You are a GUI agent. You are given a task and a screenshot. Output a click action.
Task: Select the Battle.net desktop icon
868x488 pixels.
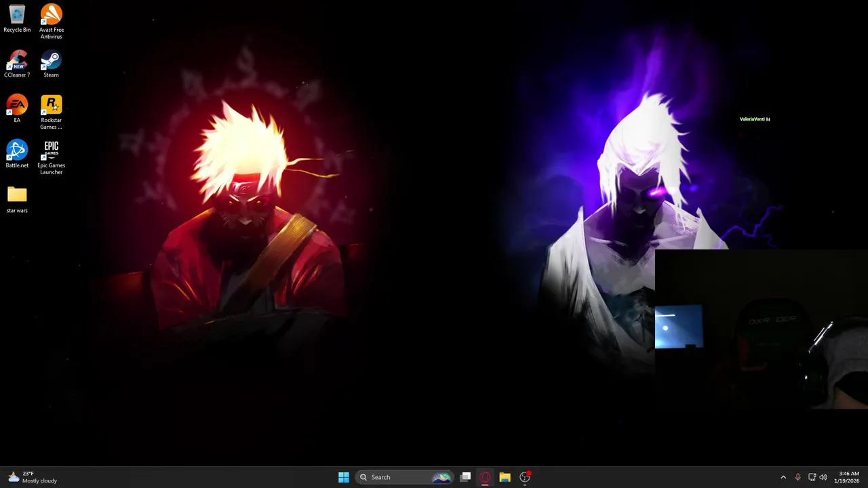(x=17, y=154)
